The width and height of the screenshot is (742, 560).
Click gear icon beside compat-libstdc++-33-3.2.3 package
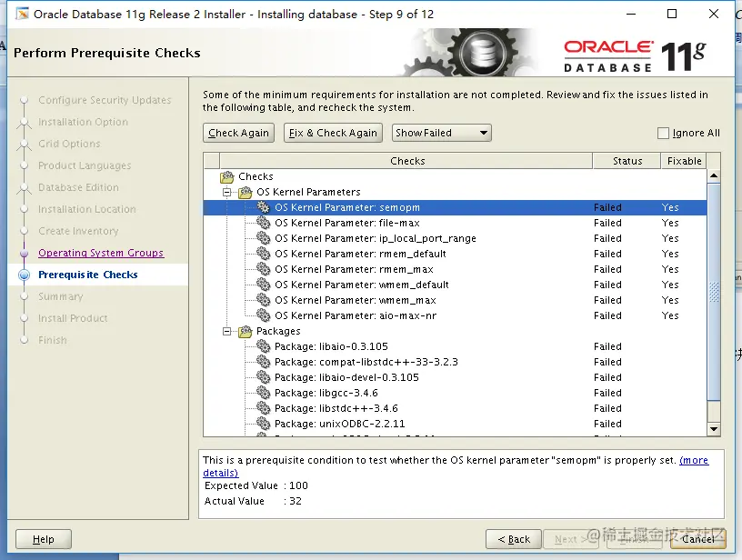pos(263,361)
